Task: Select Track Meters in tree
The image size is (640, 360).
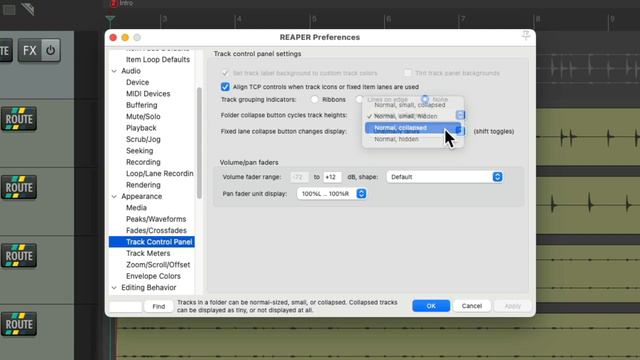Action: [148, 253]
